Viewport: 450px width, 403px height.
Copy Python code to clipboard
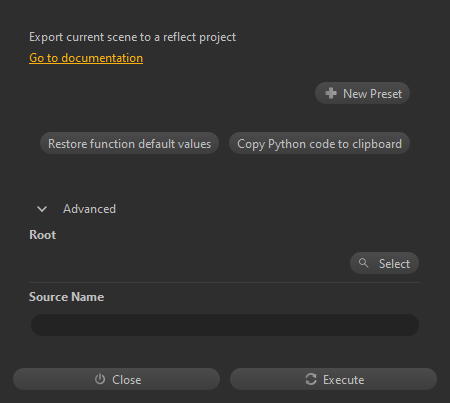(x=319, y=143)
